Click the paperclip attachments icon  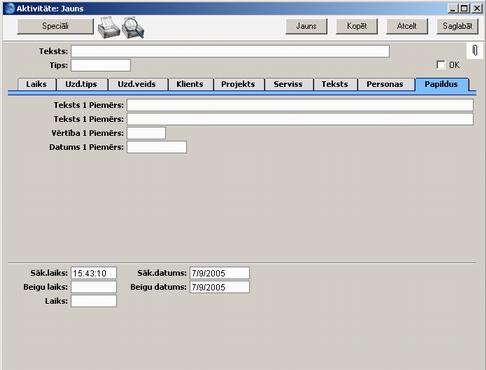[475, 51]
